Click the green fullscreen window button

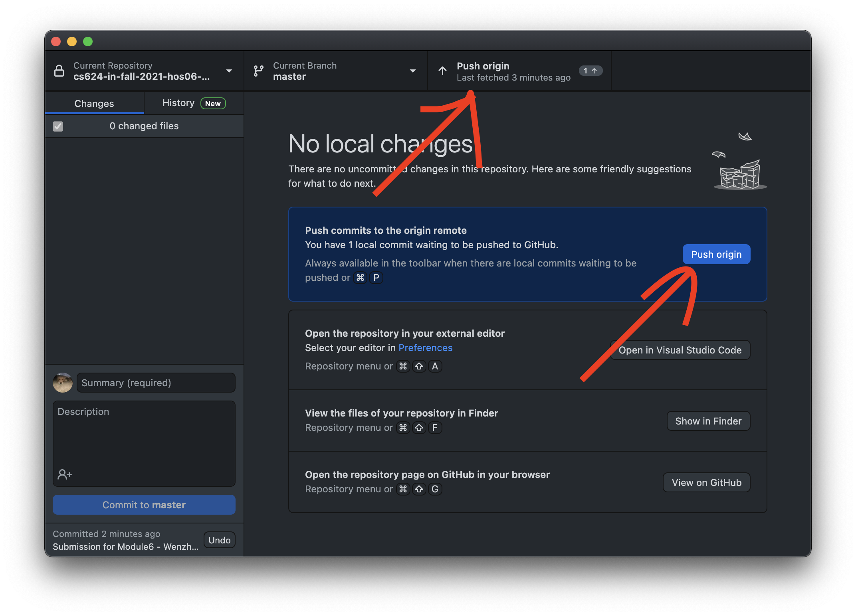click(88, 41)
